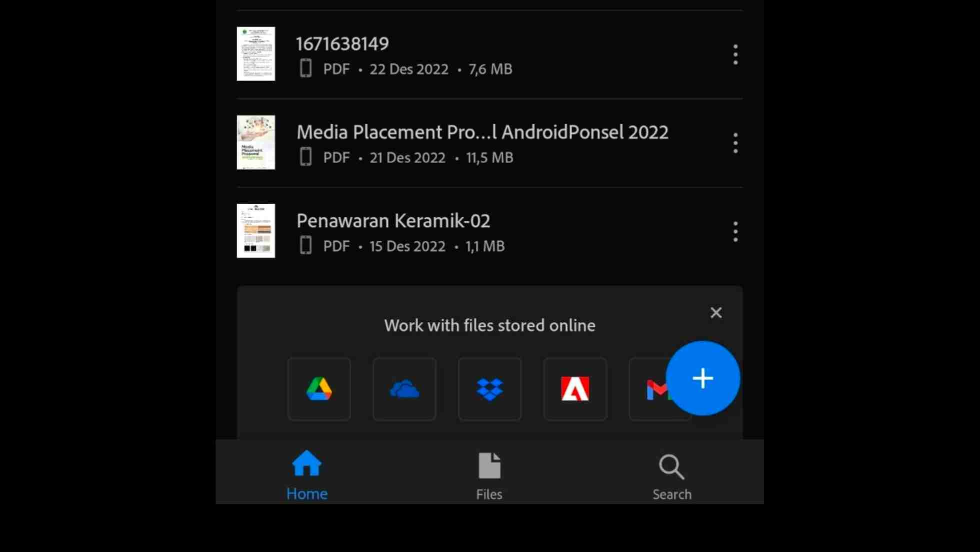The width and height of the screenshot is (980, 552).
Task: Tap the Search navigation button
Action: tap(671, 475)
